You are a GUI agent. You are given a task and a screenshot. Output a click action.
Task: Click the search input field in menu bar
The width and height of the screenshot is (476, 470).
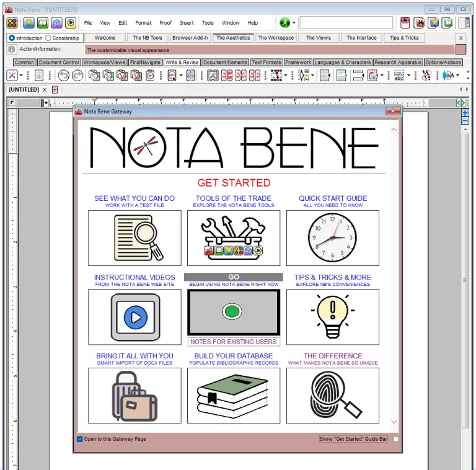coord(346,23)
